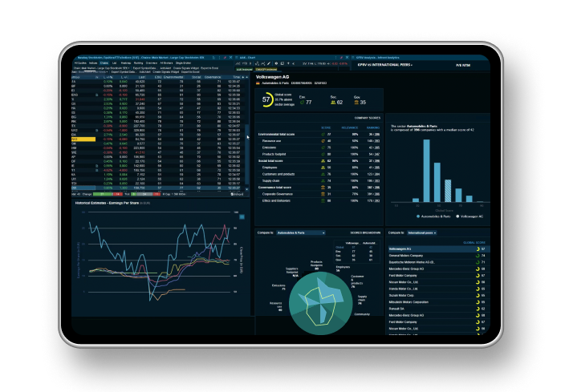Sort by the ESG column header

158,77
